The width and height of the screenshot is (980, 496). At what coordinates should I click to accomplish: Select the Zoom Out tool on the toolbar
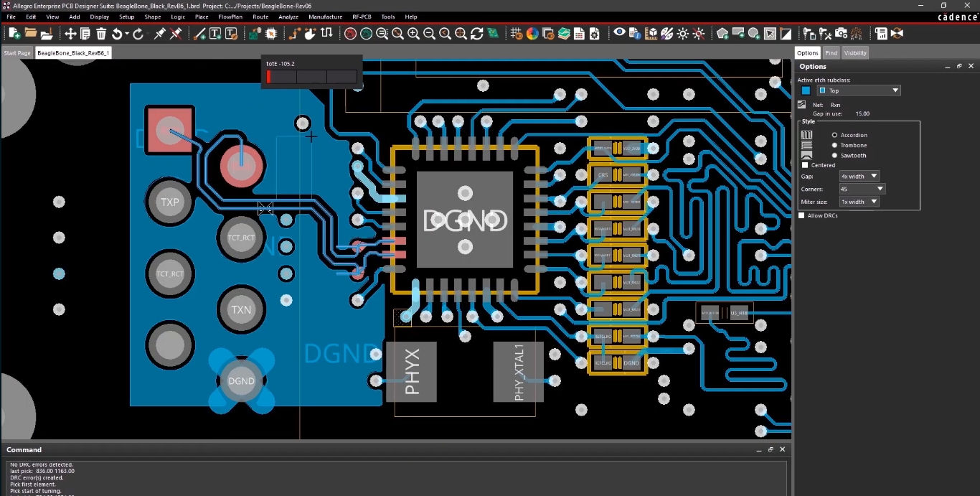429,33
